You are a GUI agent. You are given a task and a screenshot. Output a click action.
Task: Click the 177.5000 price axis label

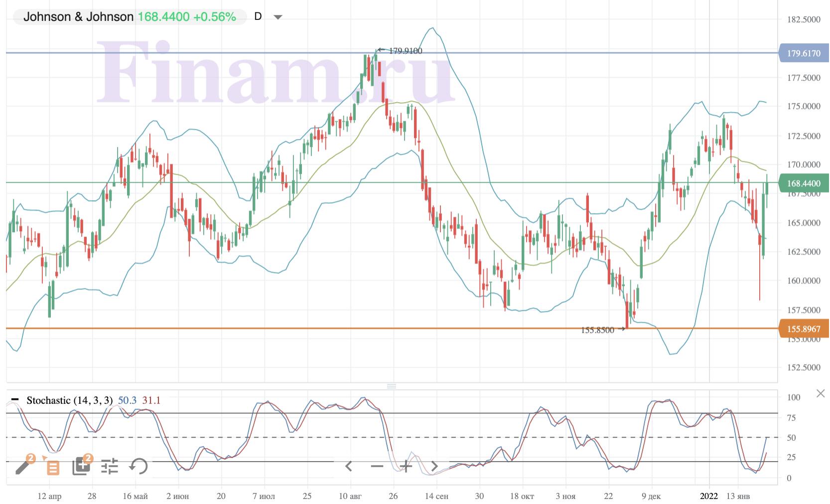click(804, 78)
